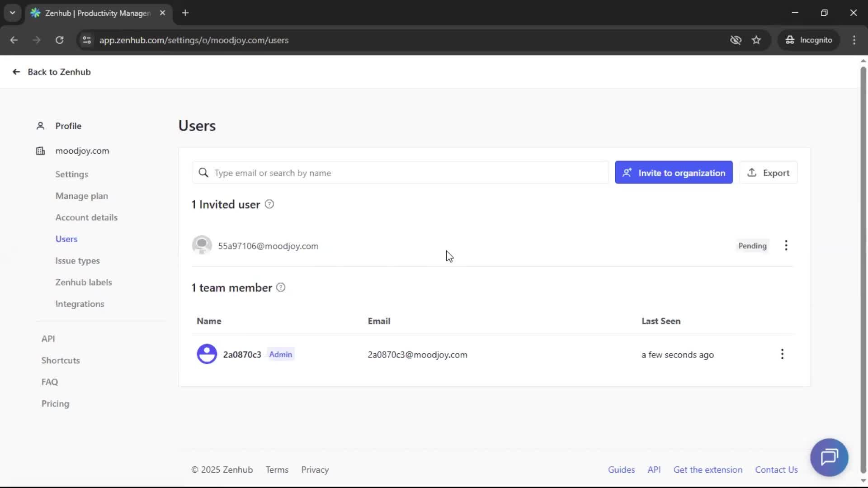The image size is (868, 488).
Task: Open the help tooltip beside 1 Invited user
Action: pyautogui.click(x=269, y=204)
